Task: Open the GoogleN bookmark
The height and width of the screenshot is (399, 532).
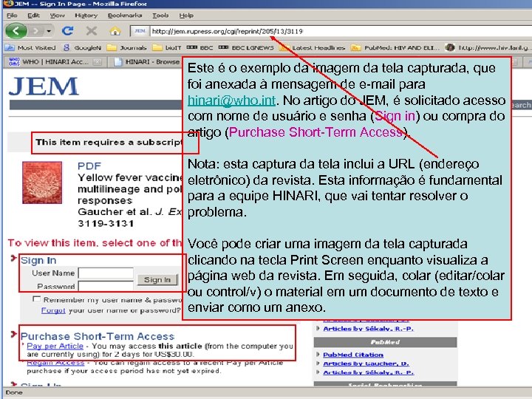Action: pos(83,48)
